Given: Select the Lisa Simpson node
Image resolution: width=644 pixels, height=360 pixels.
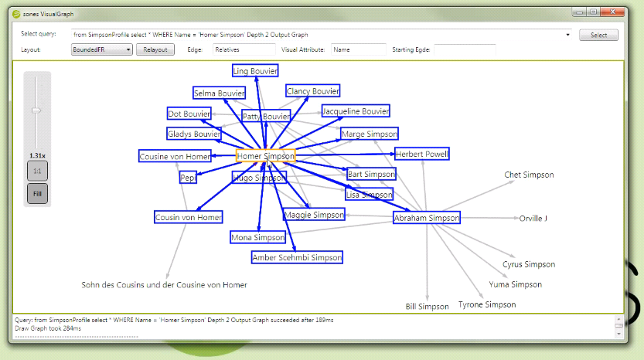Looking at the screenshot, I should pos(370,195).
